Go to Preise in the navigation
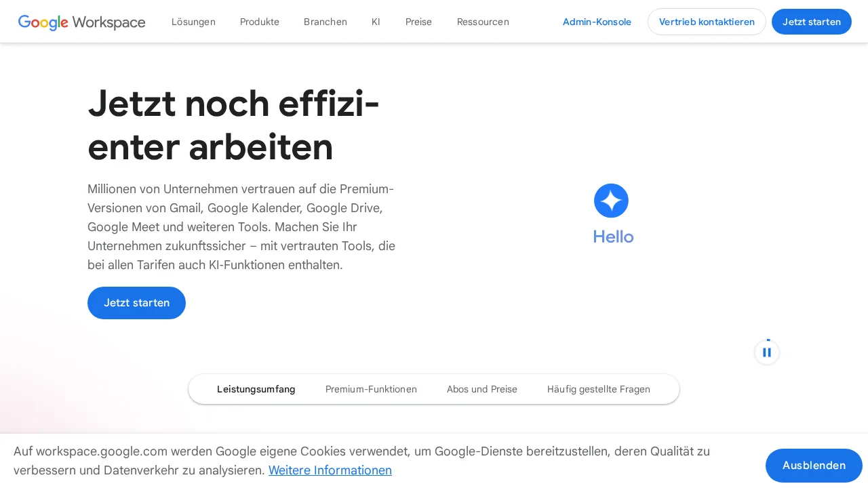This screenshot has width=868, height=488. tap(418, 22)
